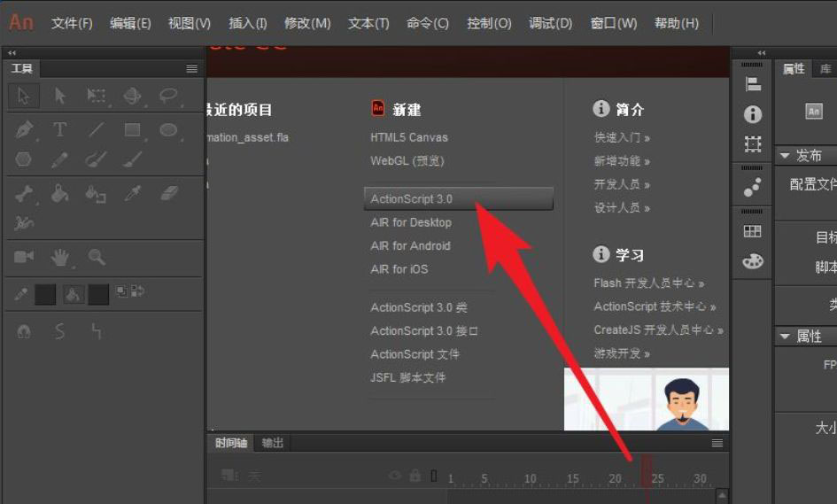This screenshot has height=504, width=837.
Task: Select the Eraser tool
Action: (168, 193)
